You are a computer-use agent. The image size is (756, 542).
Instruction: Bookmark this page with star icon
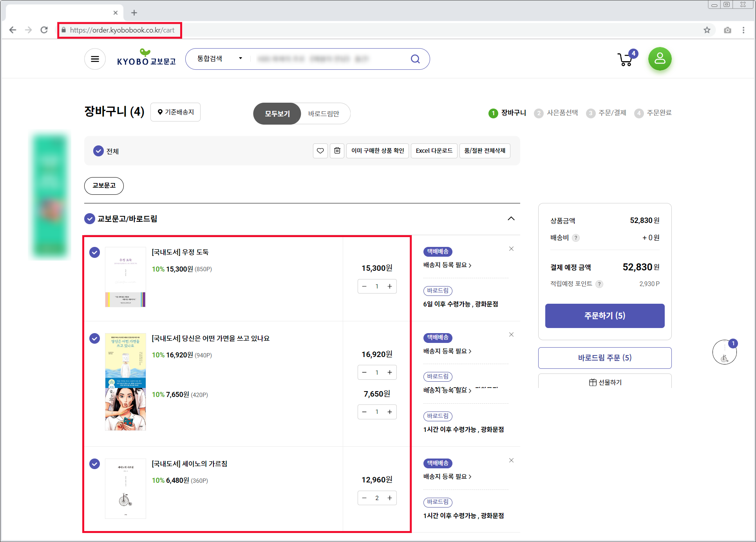[707, 30]
